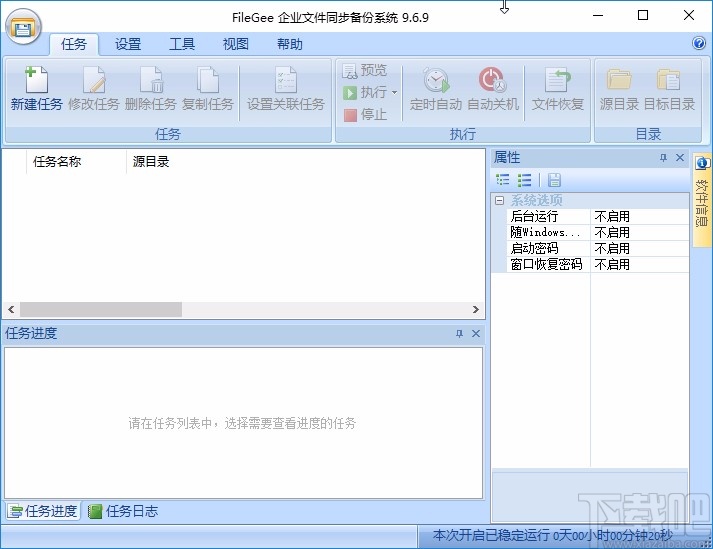Open the 源目录 source folder icon
The image size is (713, 549).
[x=619, y=89]
